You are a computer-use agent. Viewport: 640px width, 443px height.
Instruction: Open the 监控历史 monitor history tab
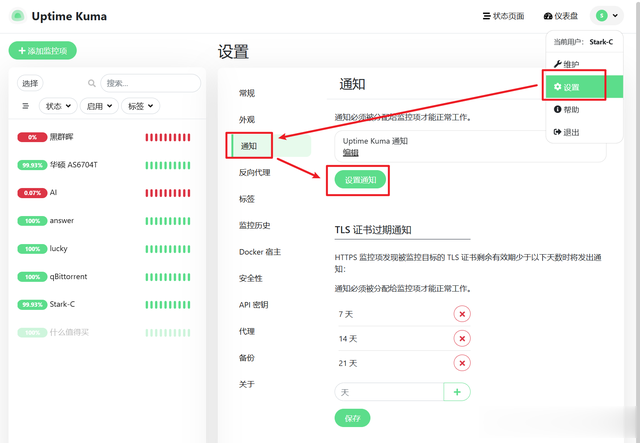[255, 225]
